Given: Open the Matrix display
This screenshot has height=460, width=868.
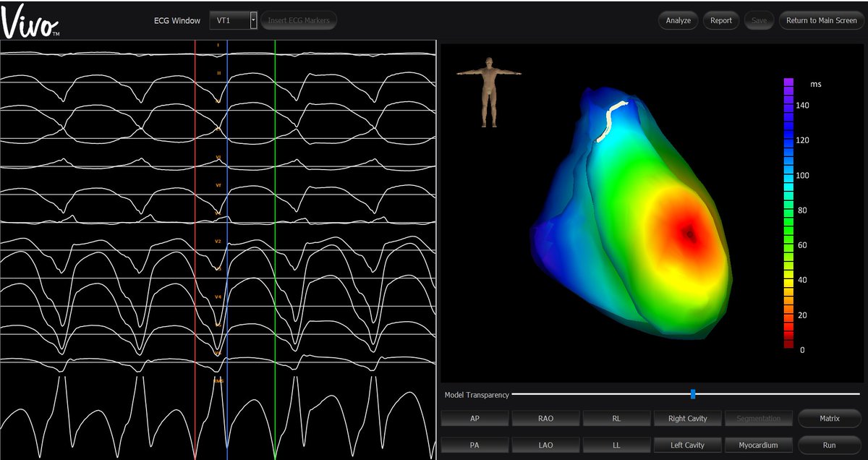Looking at the screenshot, I should tap(830, 418).
